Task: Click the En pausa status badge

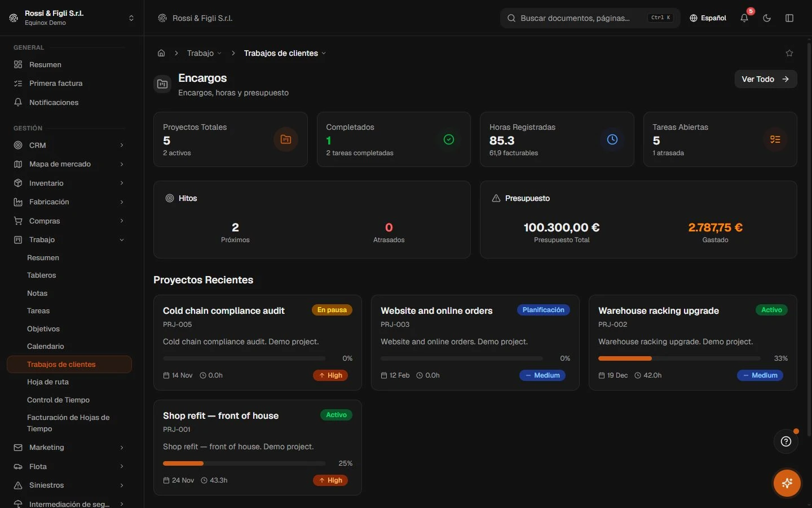Action: (332, 310)
